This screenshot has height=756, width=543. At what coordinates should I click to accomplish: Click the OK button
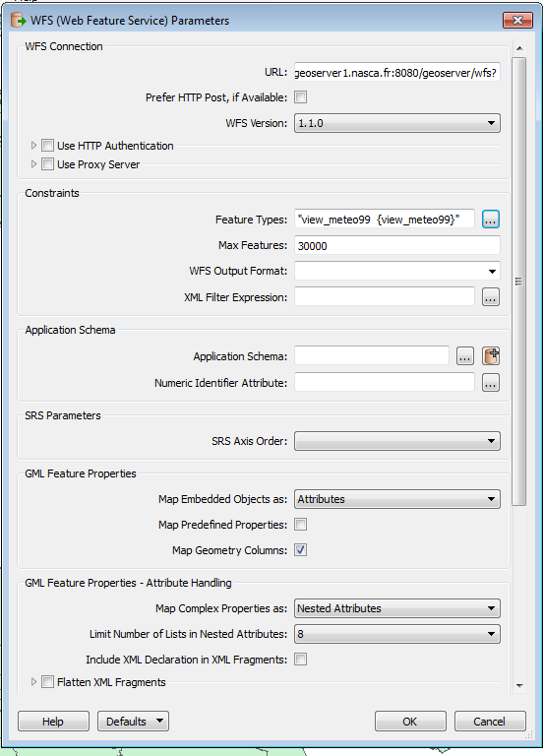click(410, 722)
